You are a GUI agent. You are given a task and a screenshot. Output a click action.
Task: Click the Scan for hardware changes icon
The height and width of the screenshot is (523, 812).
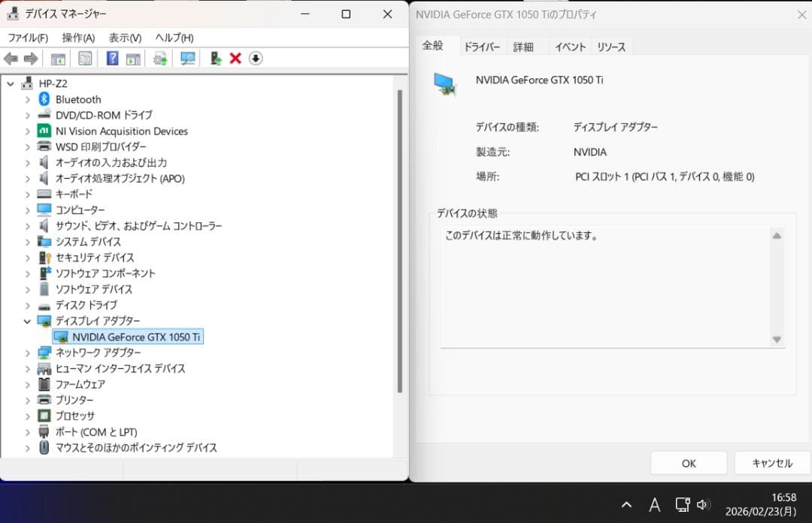point(187,59)
